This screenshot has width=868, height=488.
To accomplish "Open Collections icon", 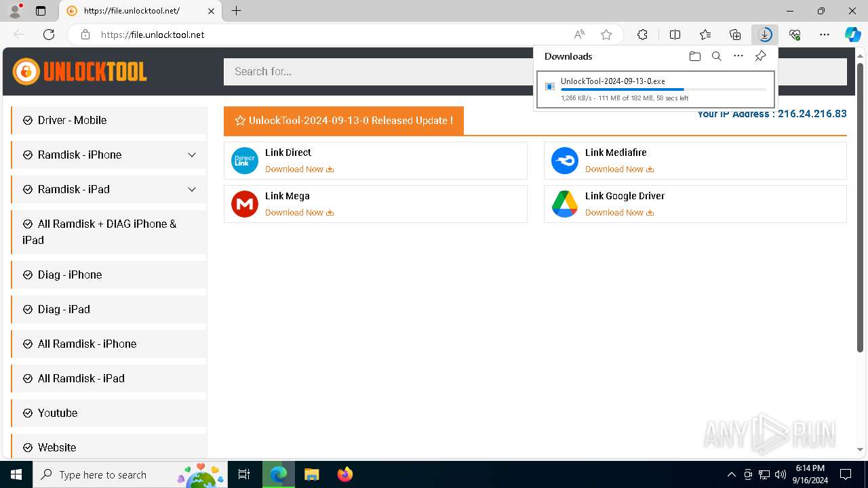I will click(x=735, y=35).
